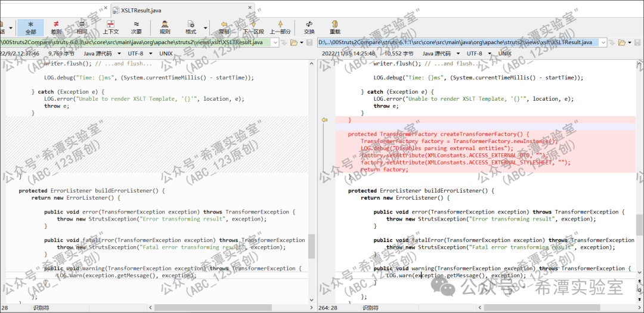Image resolution: width=644 pixels, height=313 pixels.
Task: Toggle the Show All (全部) filter
Action: pyautogui.click(x=30, y=26)
